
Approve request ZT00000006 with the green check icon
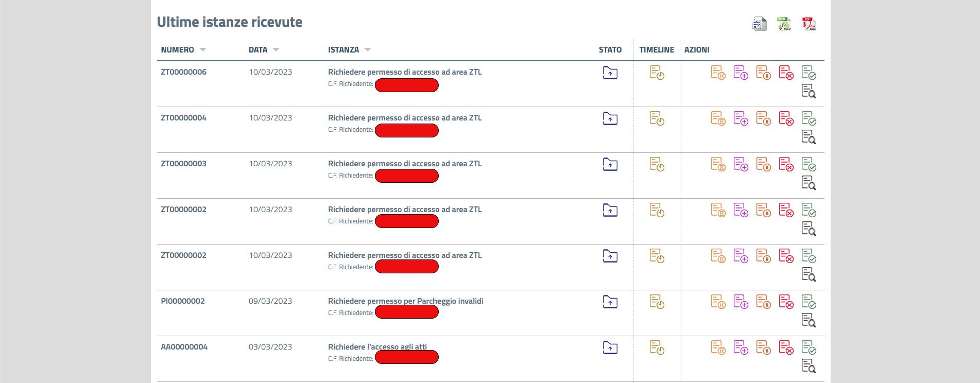pyautogui.click(x=809, y=73)
